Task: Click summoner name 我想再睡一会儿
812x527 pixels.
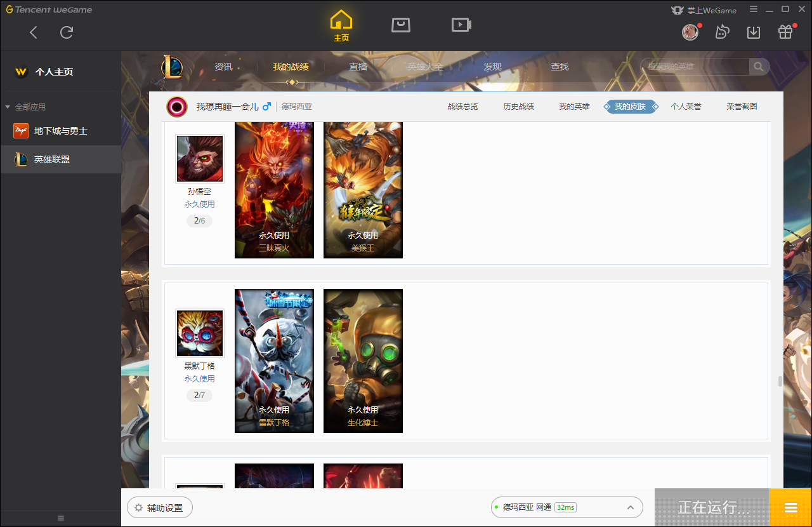Action: pos(227,107)
